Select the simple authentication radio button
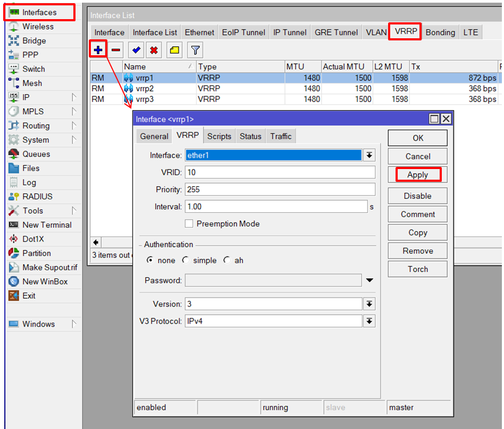 (x=186, y=260)
